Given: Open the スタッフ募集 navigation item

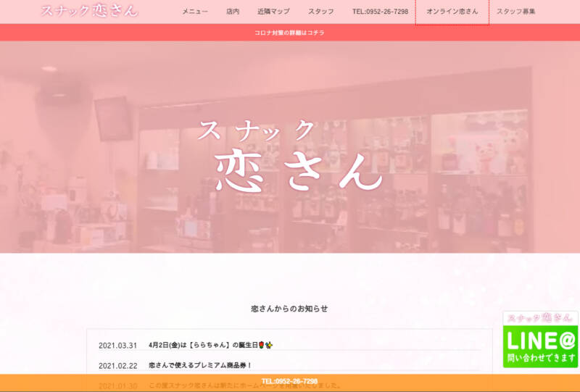Looking at the screenshot, I should click(515, 12).
